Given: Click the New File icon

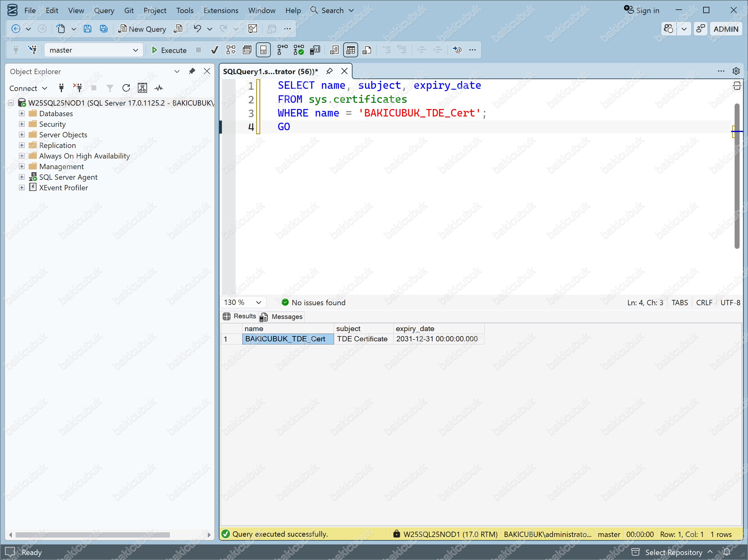Looking at the screenshot, I should [x=60, y=29].
